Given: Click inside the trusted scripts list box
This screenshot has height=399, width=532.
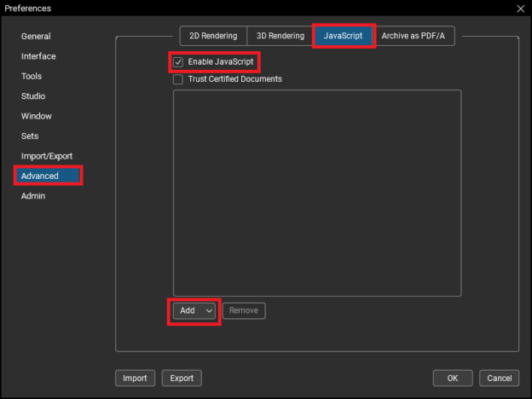Looking at the screenshot, I should 317,193.
